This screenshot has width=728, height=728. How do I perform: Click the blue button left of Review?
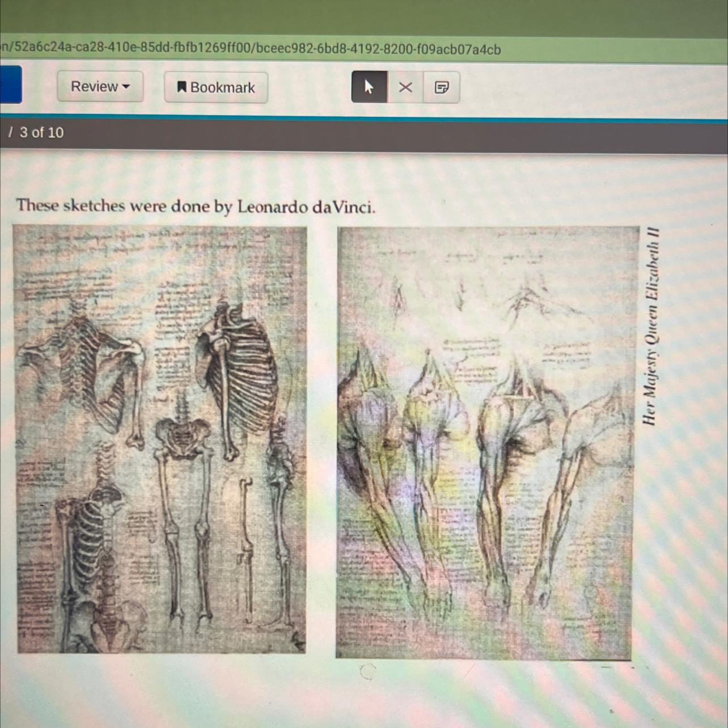pyautogui.click(x=11, y=84)
